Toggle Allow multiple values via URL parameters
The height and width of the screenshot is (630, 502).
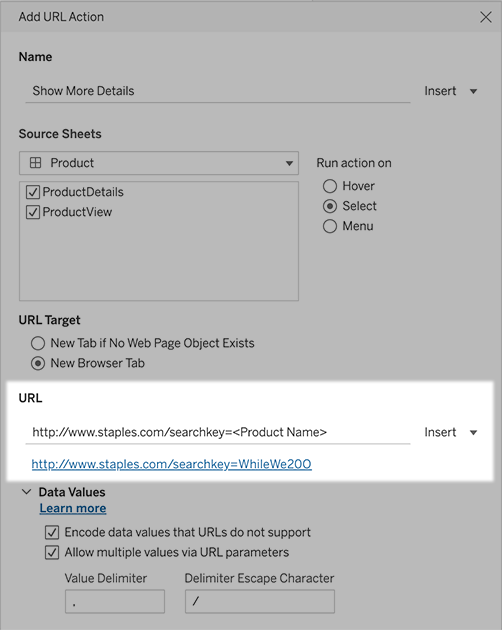click(52, 552)
